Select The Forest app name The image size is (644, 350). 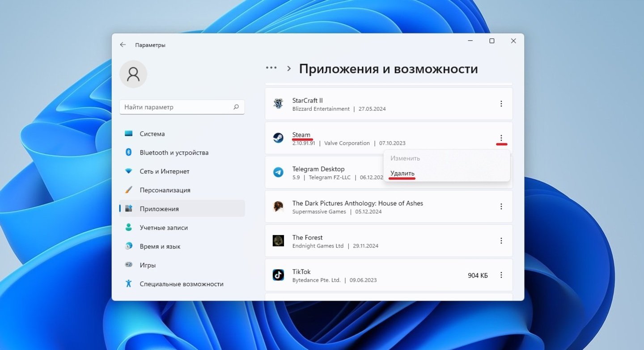(x=307, y=237)
